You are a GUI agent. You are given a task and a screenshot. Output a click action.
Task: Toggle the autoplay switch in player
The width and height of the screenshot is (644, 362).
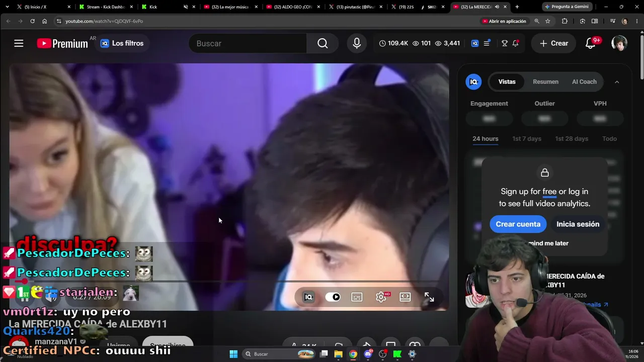point(333,297)
